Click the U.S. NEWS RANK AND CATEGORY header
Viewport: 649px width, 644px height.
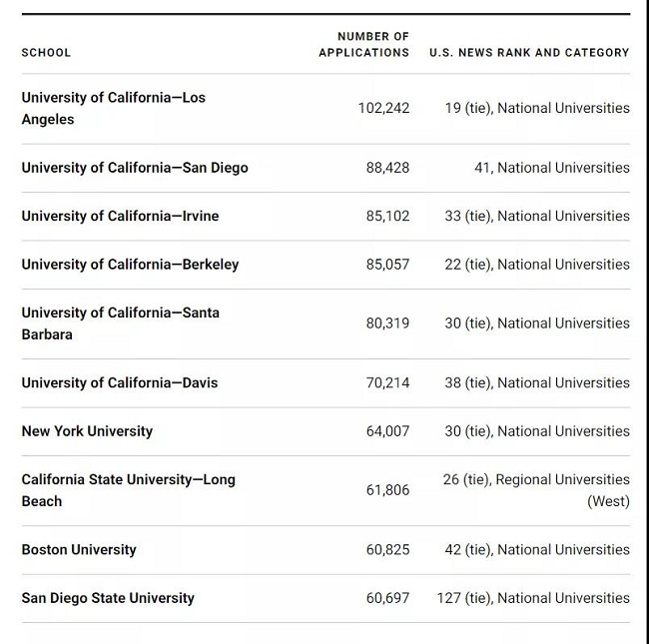tap(529, 53)
